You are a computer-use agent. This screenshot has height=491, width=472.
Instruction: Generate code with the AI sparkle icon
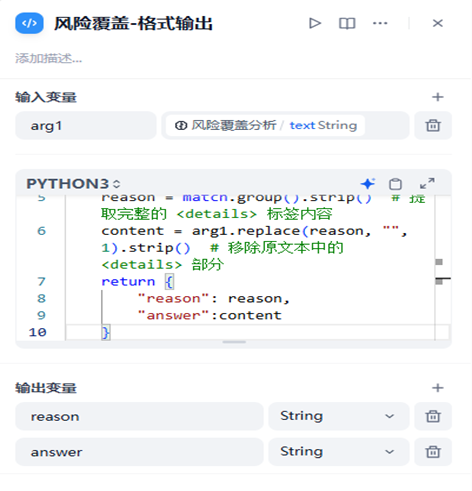click(368, 184)
